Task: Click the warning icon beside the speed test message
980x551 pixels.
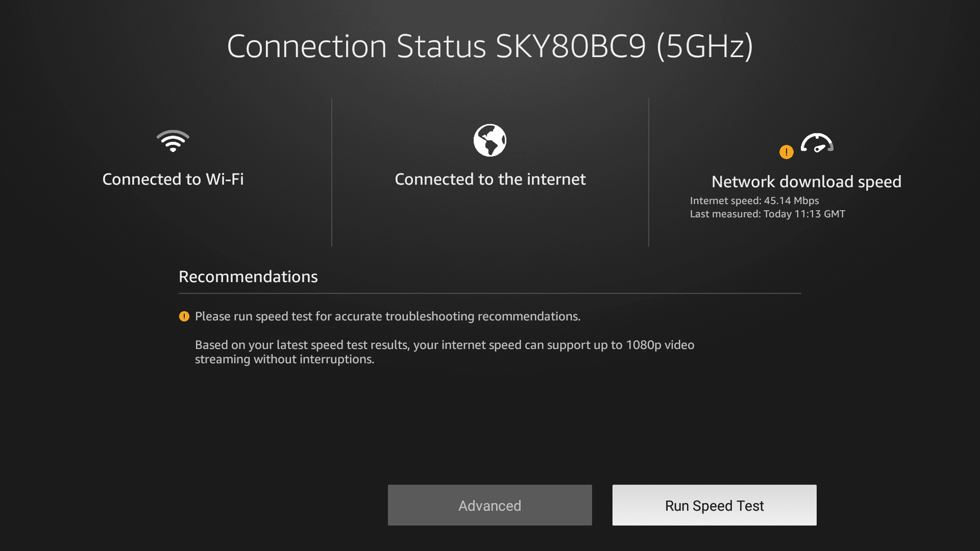Action: [x=184, y=316]
